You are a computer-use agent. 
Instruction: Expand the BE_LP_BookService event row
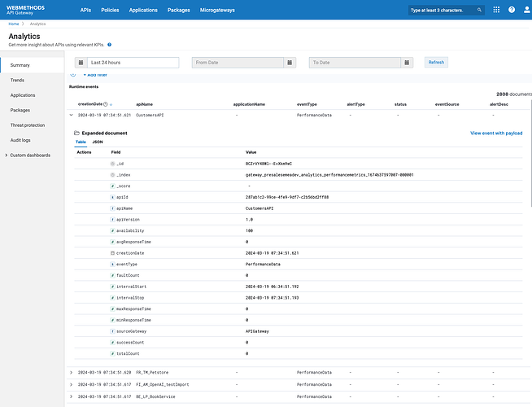click(71, 396)
